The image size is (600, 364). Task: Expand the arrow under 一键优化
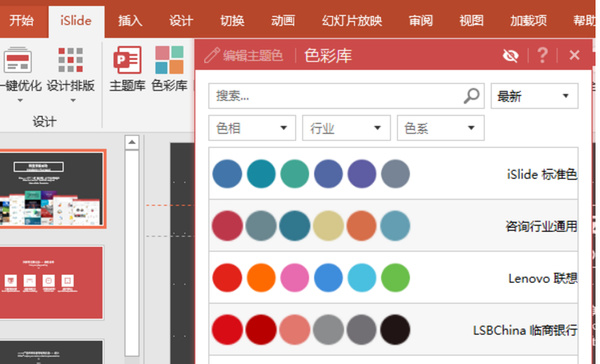coord(20,101)
